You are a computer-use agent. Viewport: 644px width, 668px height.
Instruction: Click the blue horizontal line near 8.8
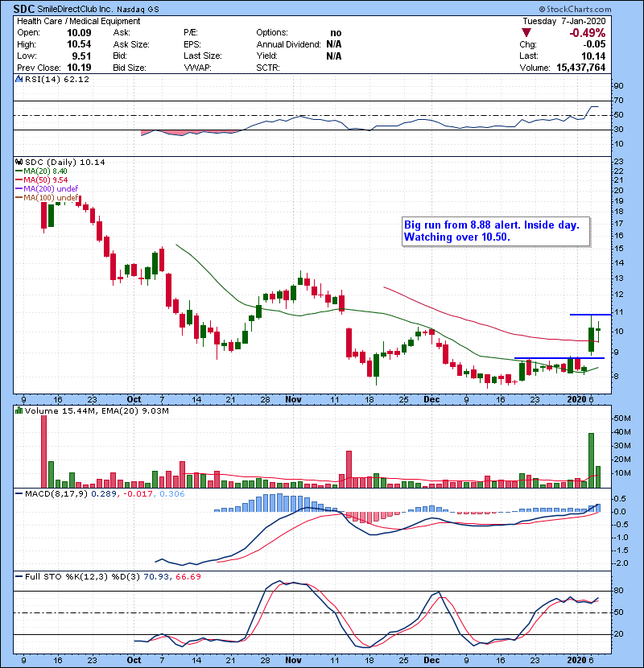pyautogui.click(x=559, y=358)
